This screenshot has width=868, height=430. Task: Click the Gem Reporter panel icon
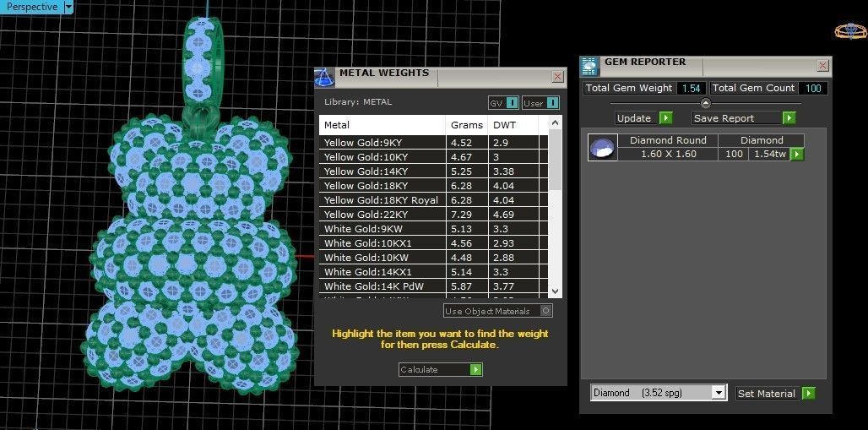click(x=590, y=66)
